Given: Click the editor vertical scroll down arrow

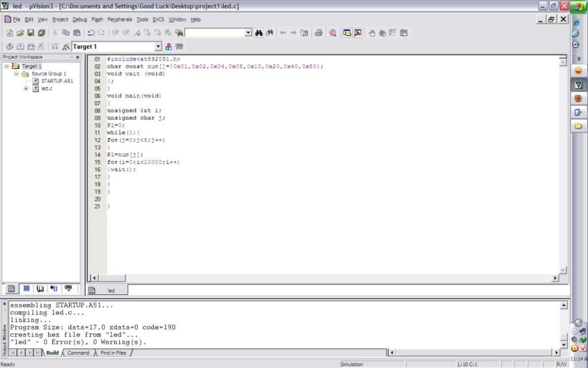Looking at the screenshot, I should [x=562, y=270].
